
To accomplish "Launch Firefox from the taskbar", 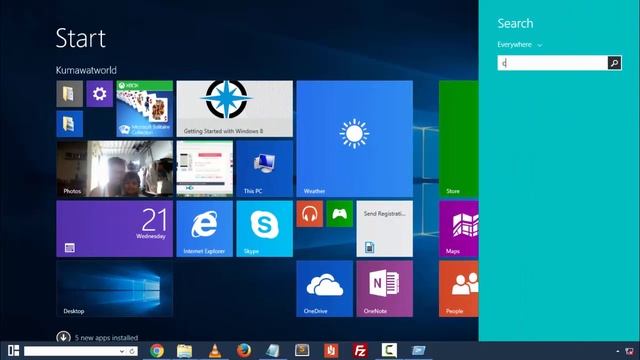I will pos(244,351).
